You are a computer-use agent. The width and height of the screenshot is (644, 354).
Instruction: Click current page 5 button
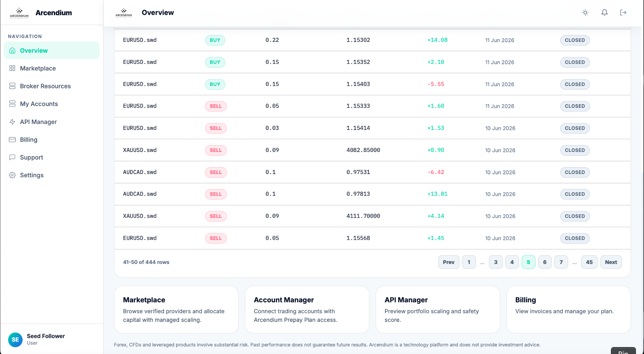click(528, 262)
